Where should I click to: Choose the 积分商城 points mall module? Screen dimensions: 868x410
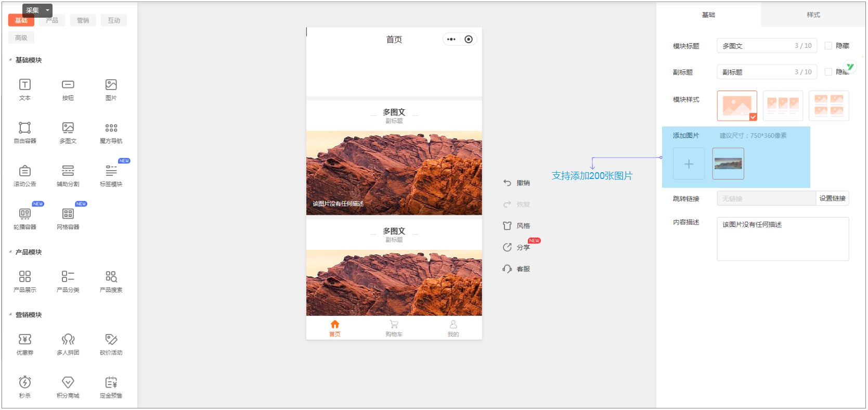tap(68, 382)
